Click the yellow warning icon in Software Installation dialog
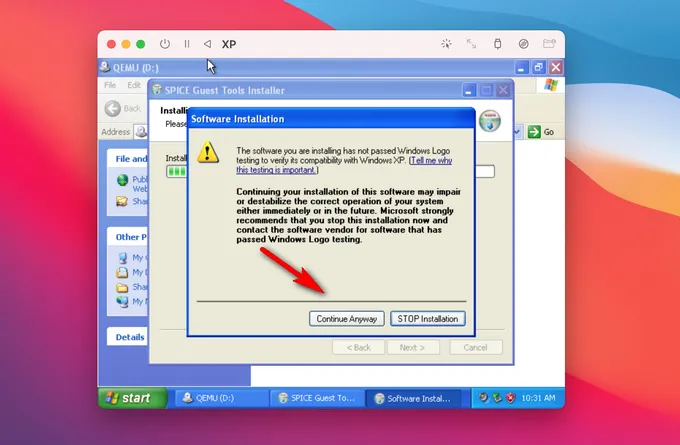The height and width of the screenshot is (445, 680). (x=208, y=152)
